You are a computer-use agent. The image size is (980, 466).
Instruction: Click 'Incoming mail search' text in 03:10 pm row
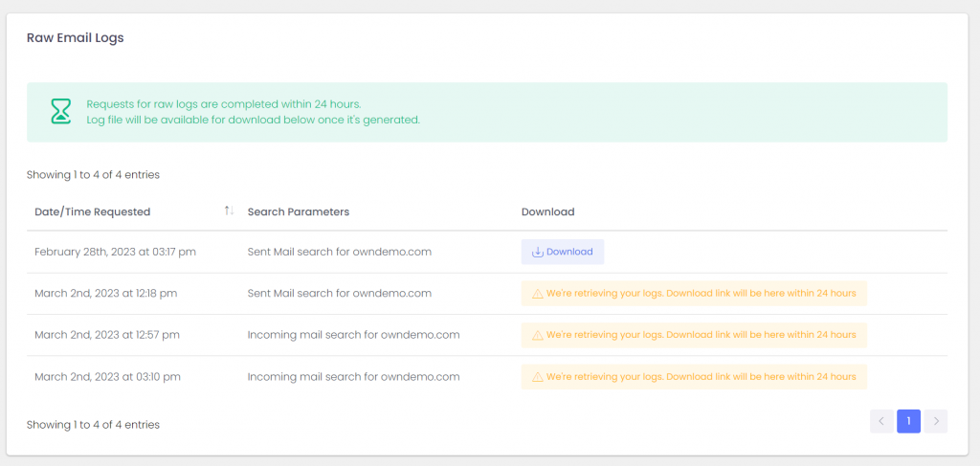pos(354,377)
